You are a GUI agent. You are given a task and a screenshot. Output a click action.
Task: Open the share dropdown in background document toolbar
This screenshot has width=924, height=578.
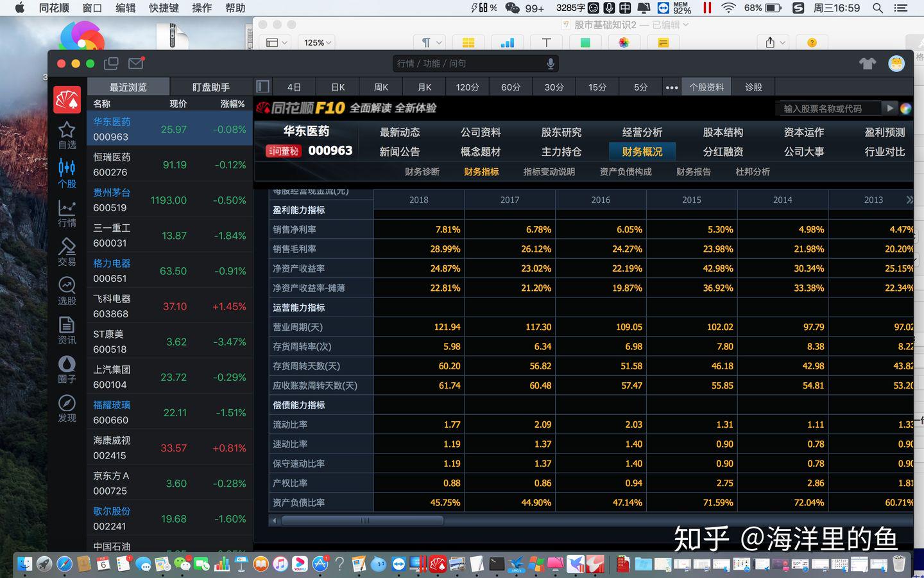click(775, 42)
